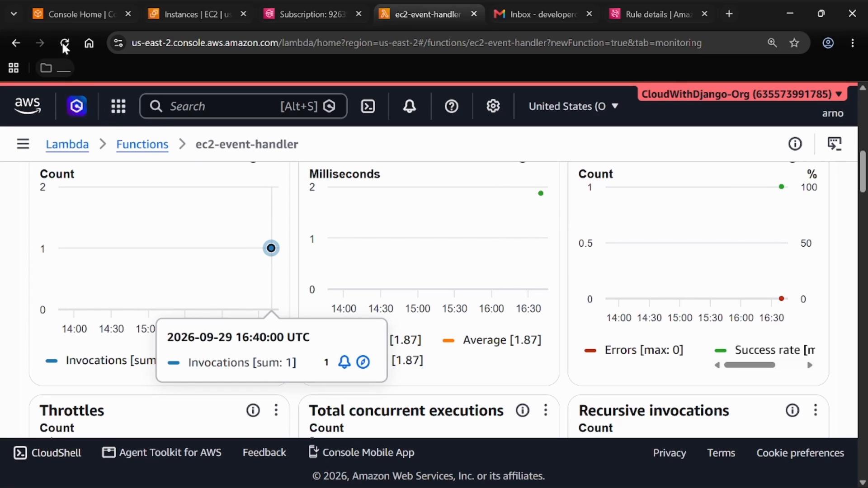Open CloudShell from the footer
Screen dimensions: 868x488
coord(47,453)
